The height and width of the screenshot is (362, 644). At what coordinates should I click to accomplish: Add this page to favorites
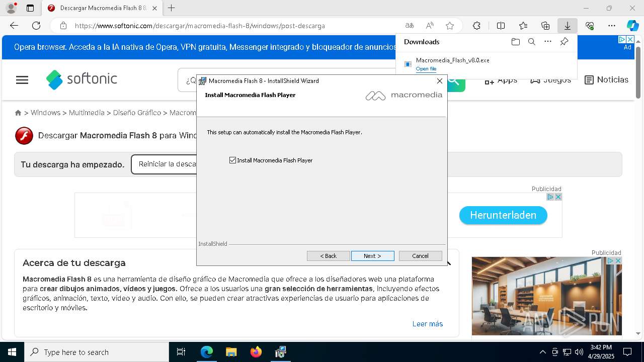pyautogui.click(x=450, y=26)
